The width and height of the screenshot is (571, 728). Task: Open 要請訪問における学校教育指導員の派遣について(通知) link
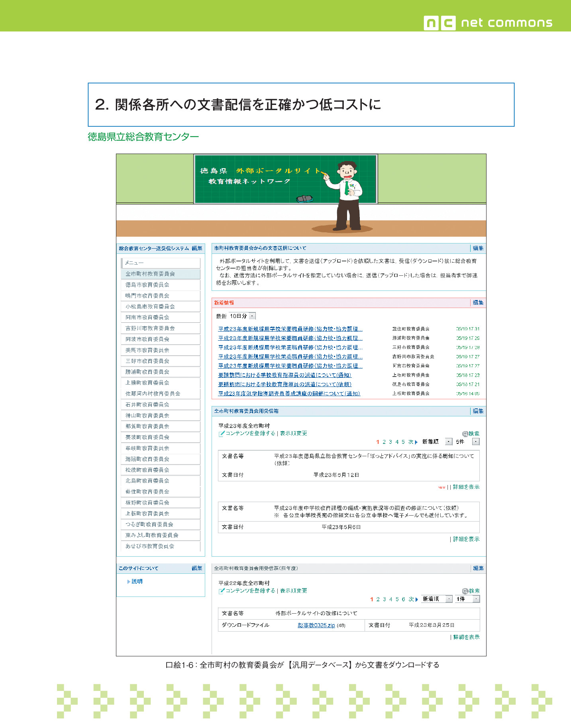(285, 375)
